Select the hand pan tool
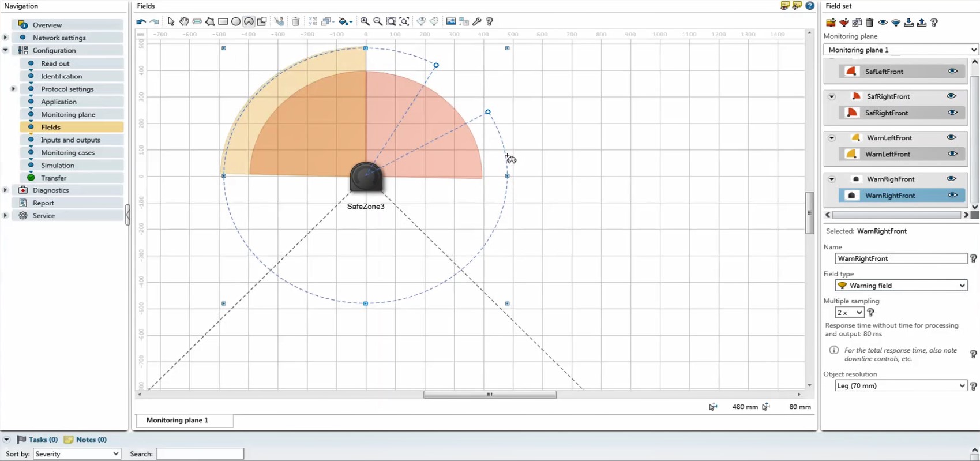The width and height of the screenshot is (980, 461). click(184, 21)
